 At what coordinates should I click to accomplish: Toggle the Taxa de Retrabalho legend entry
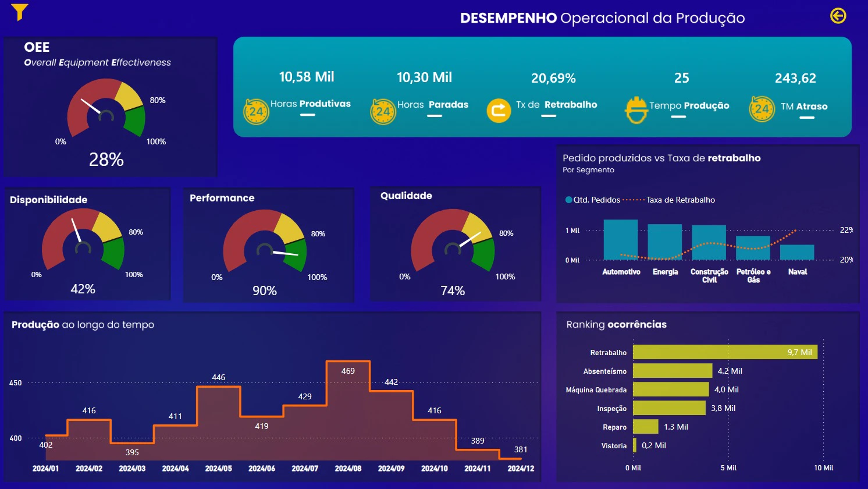tap(669, 200)
